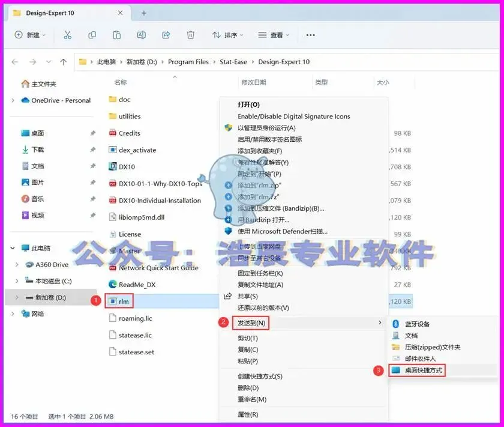This screenshot has height=427, width=504.
Task: Click the Delete trash icon in toolbar
Action: click(191, 35)
